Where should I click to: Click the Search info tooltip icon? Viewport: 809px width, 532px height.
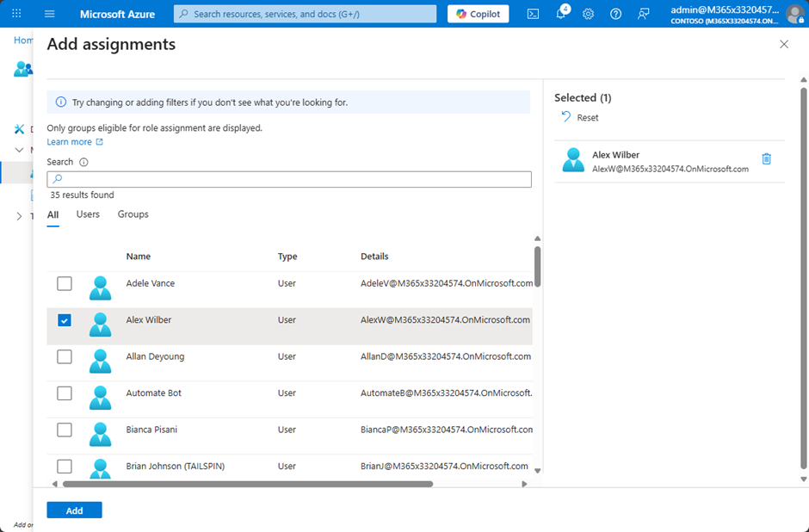click(83, 162)
